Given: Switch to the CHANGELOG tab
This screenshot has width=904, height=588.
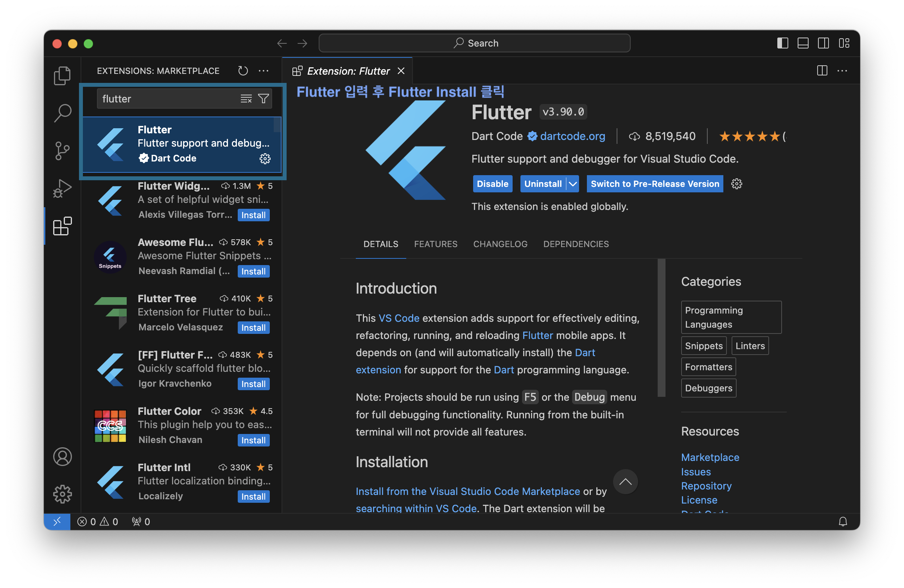Looking at the screenshot, I should coord(500,244).
